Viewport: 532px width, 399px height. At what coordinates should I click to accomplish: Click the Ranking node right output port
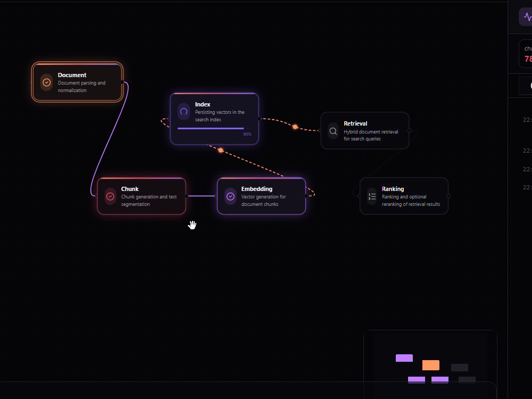click(x=448, y=196)
